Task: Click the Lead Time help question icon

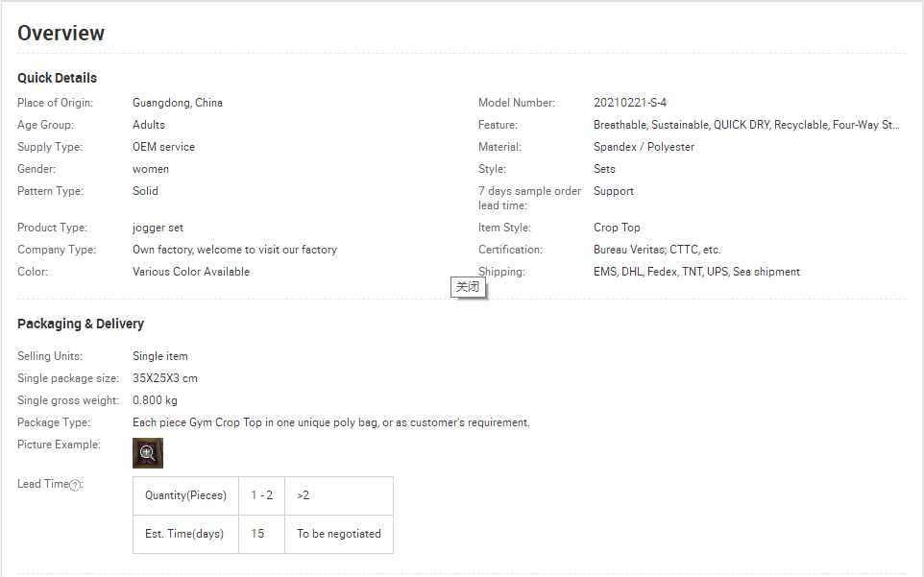Action: click(x=75, y=485)
